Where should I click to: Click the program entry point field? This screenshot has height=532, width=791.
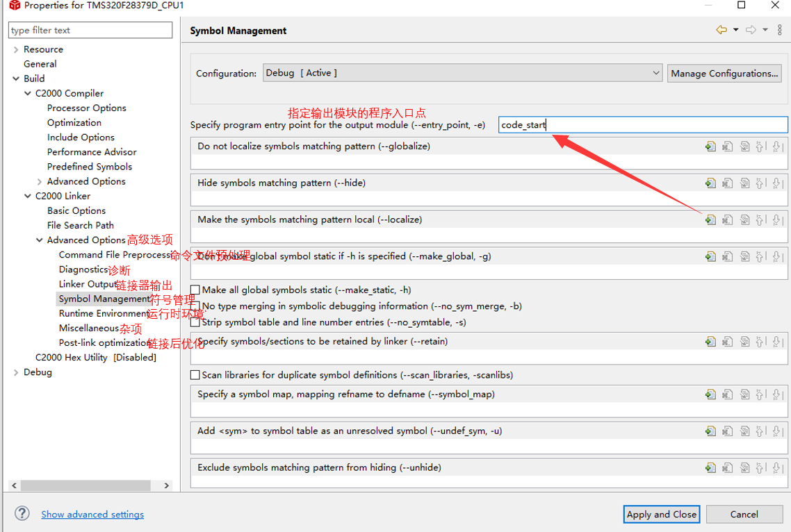tap(643, 125)
